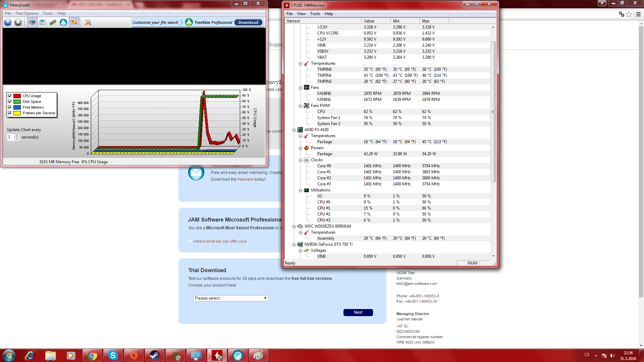Open Skype from the taskbar
The width and height of the screenshot is (644, 362).
[113, 355]
